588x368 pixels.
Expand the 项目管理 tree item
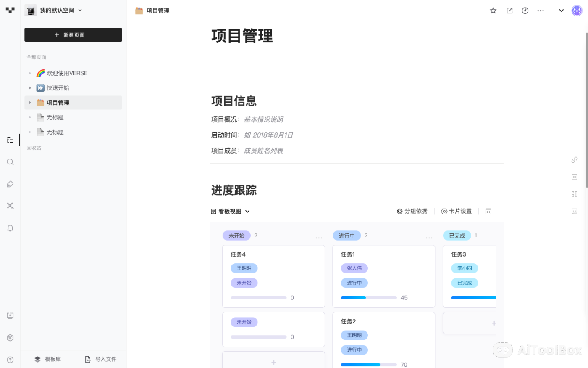(x=30, y=103)
